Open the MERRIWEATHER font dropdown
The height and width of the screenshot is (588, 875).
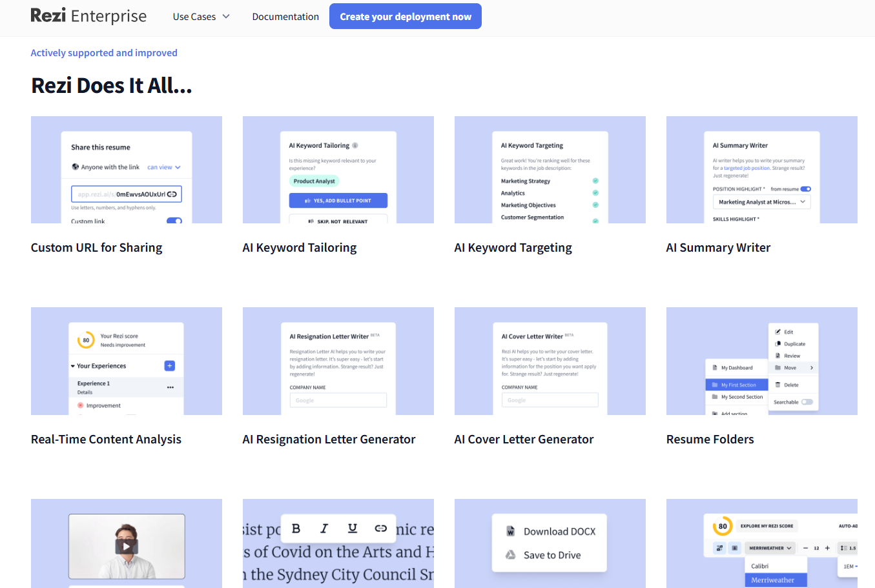tap(770, 548)
